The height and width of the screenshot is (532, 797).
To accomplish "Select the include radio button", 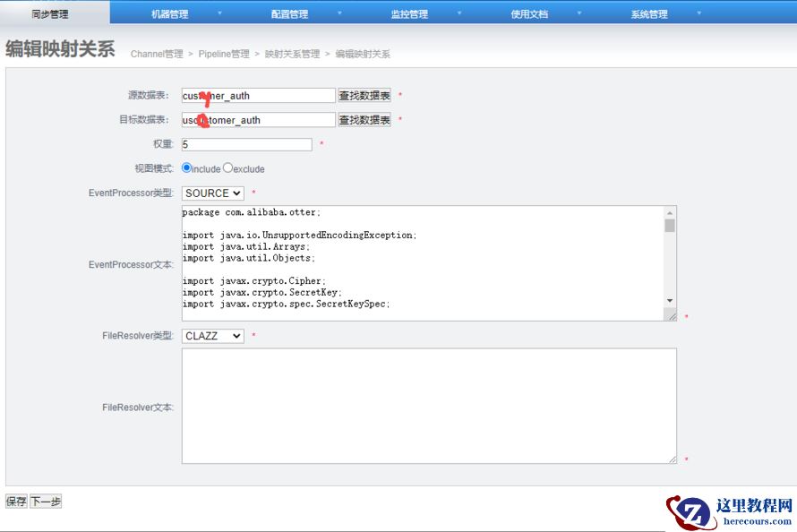I will (x=186, y=167).
